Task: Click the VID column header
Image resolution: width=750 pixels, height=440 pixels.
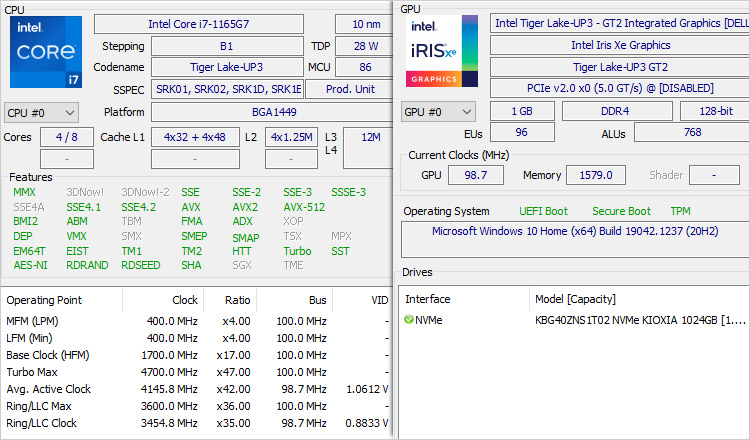Action: (363, 300)
